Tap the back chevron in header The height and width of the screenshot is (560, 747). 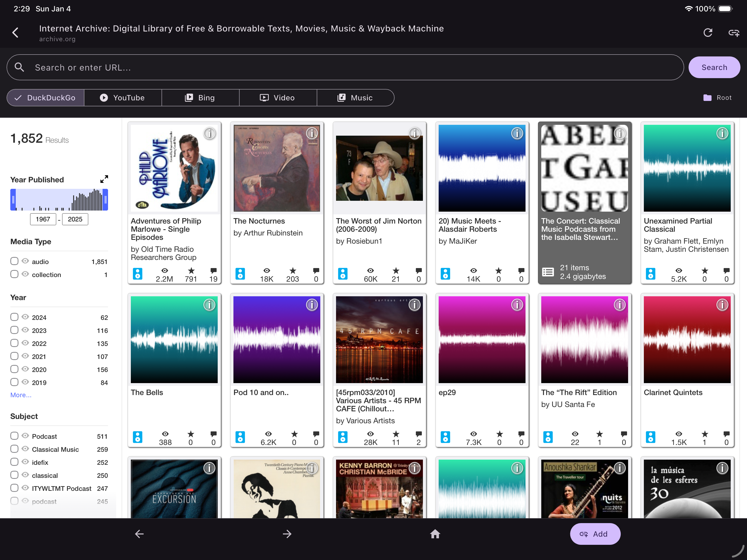pyautogui.click(x=15, y=33)
